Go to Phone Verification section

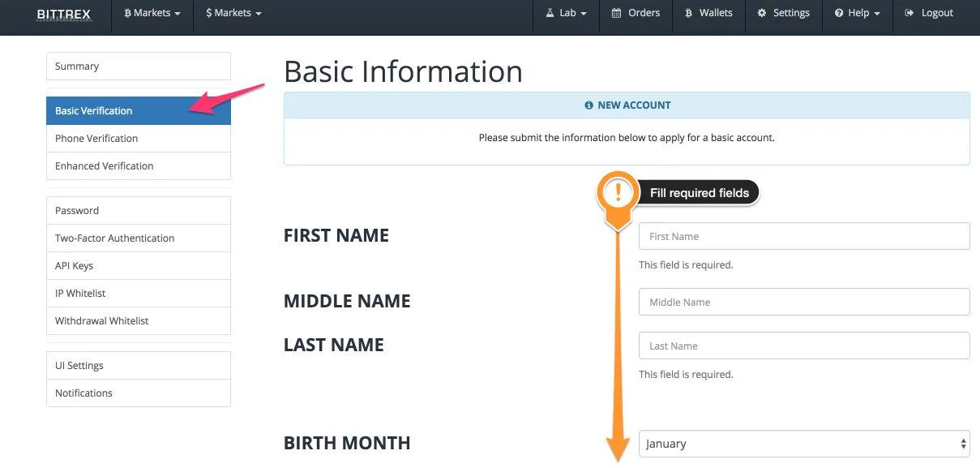[139, 139]
